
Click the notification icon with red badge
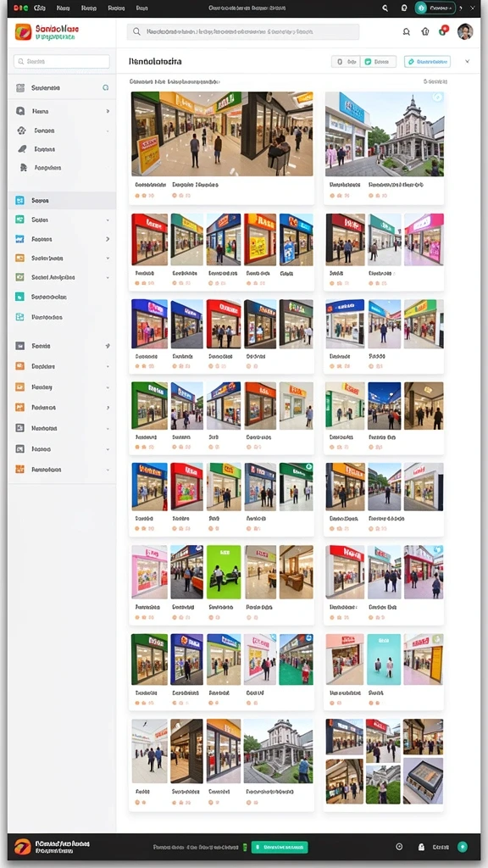(442, 31)
